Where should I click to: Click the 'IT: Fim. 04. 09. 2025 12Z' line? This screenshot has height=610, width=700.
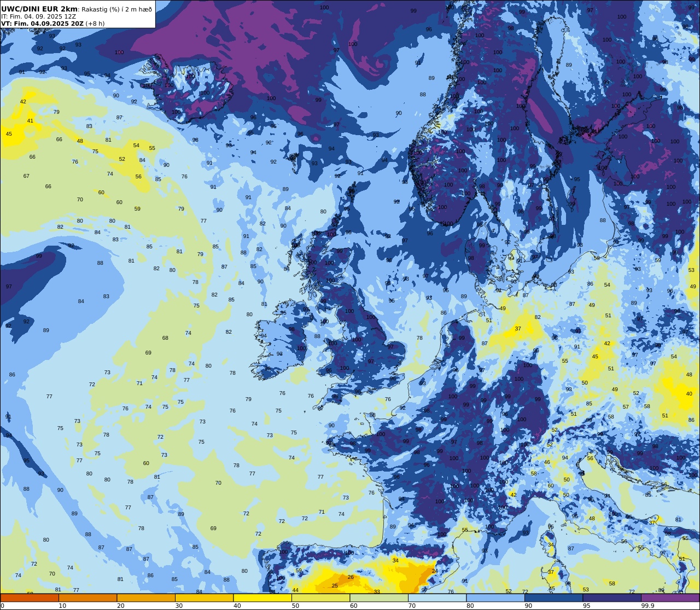coord(37,16)
